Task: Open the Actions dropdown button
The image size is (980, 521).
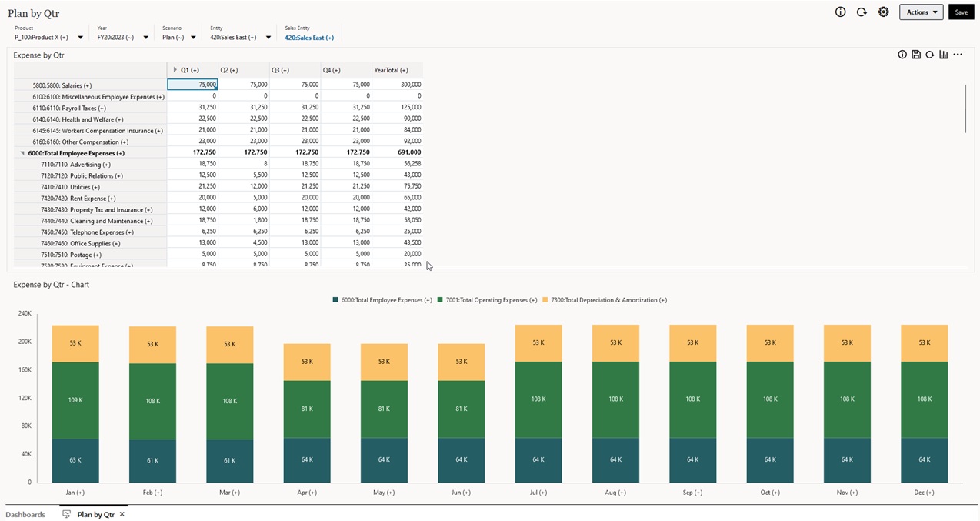Action: (x=922, y=12)
